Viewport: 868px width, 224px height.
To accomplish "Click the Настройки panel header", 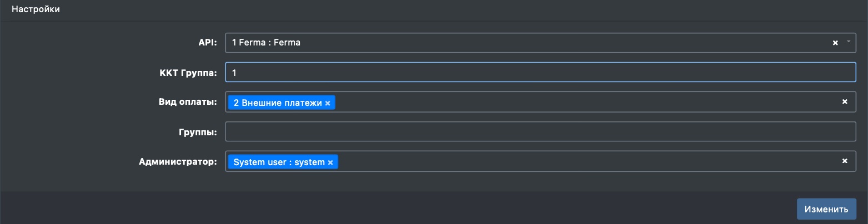I will pyautogui.click(x=36, y=9).
